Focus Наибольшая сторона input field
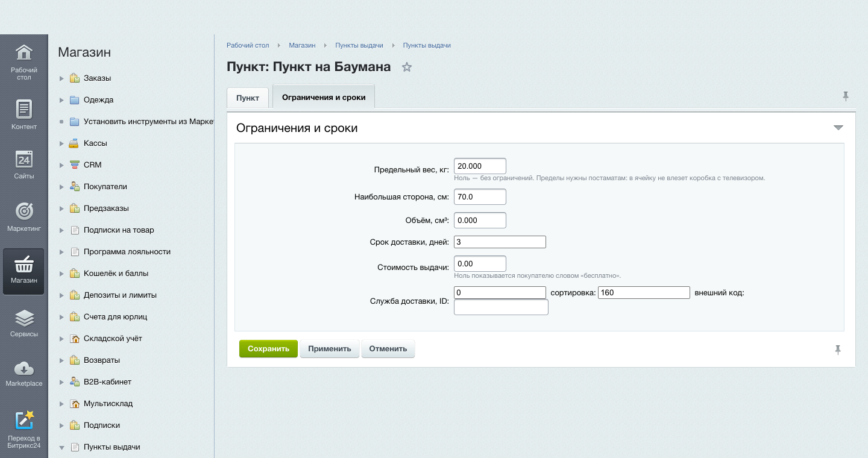868x458 pixels. tap(480, 196)
